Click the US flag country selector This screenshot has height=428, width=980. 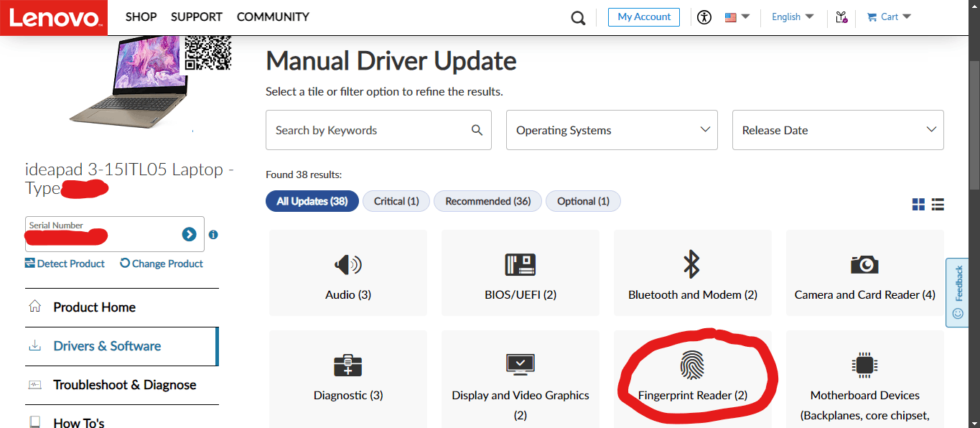click(737, 17)
